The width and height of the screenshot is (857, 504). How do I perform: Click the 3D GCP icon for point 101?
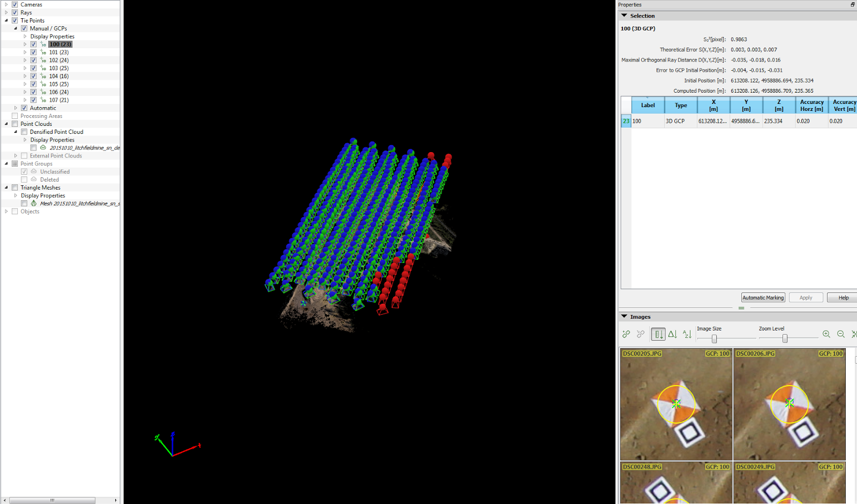[x=43, y=52]
